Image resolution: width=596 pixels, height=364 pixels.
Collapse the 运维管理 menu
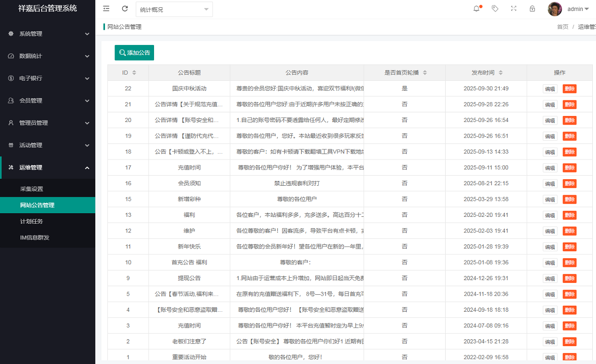pyautogui.click(x=48, y=168)
